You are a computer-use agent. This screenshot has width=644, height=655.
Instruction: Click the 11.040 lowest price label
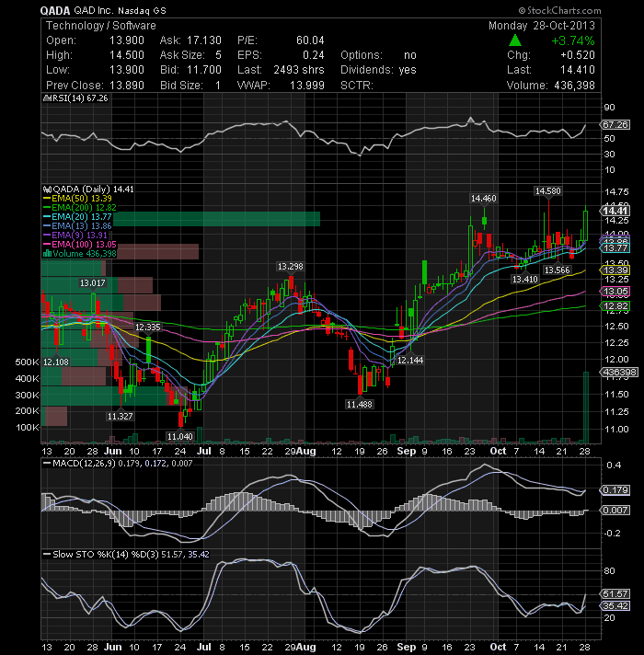click(180, 437)
